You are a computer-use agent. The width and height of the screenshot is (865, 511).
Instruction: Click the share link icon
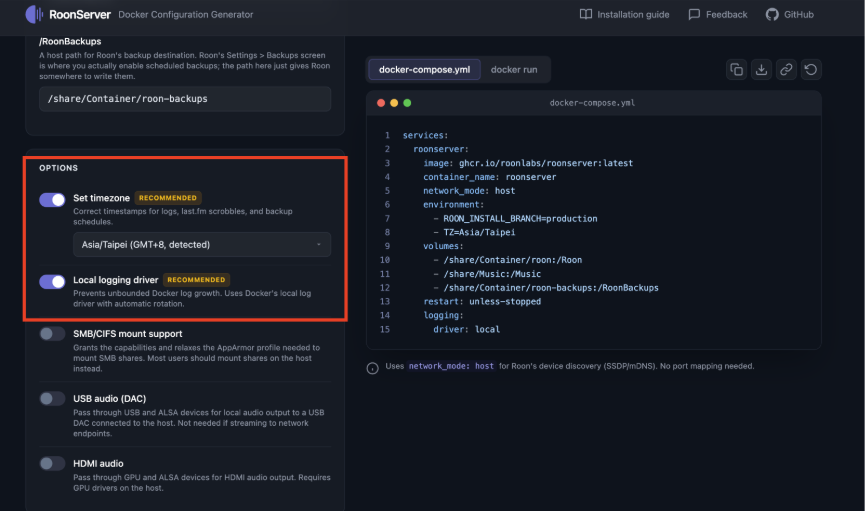(786, 70)
